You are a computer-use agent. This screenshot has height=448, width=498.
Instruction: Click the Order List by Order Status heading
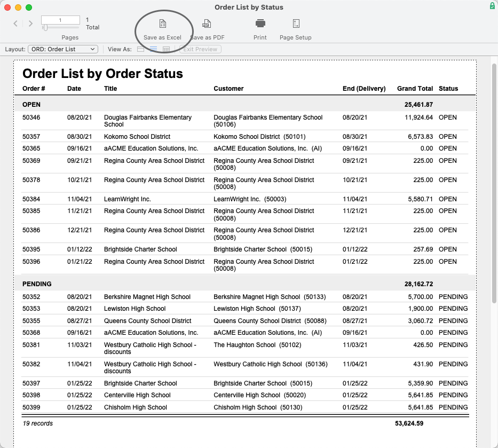(102, 73)
